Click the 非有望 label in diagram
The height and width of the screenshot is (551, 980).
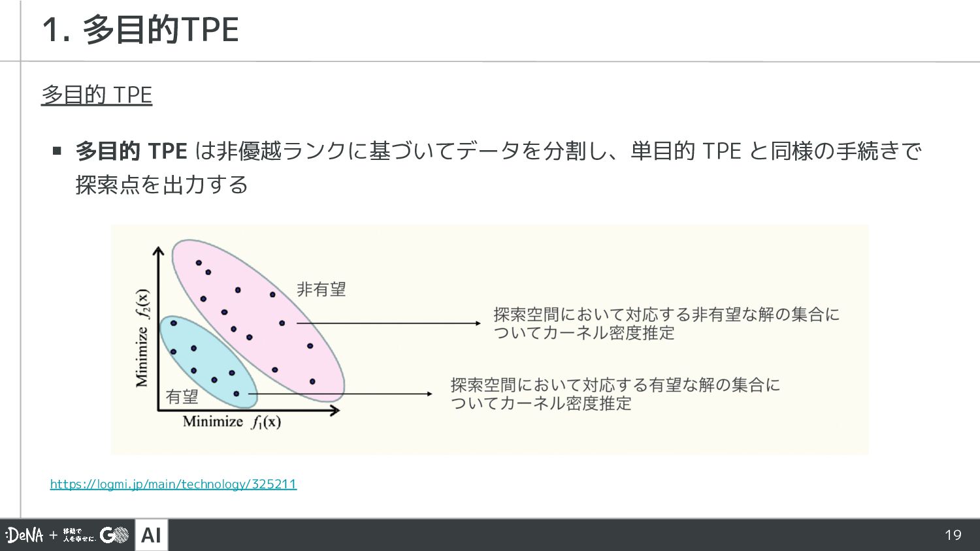[x=321, y=289]
